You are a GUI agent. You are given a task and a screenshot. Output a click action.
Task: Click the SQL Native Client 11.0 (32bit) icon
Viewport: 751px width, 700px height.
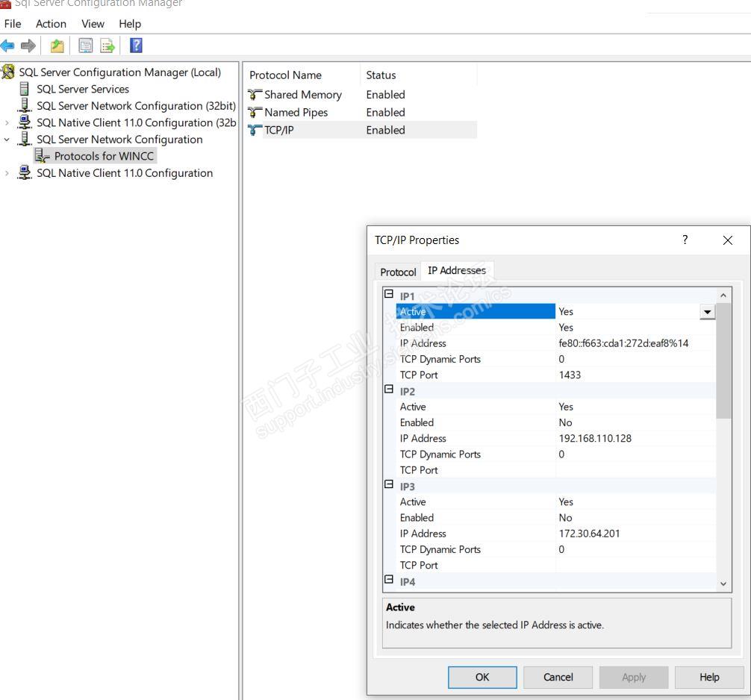25,122
